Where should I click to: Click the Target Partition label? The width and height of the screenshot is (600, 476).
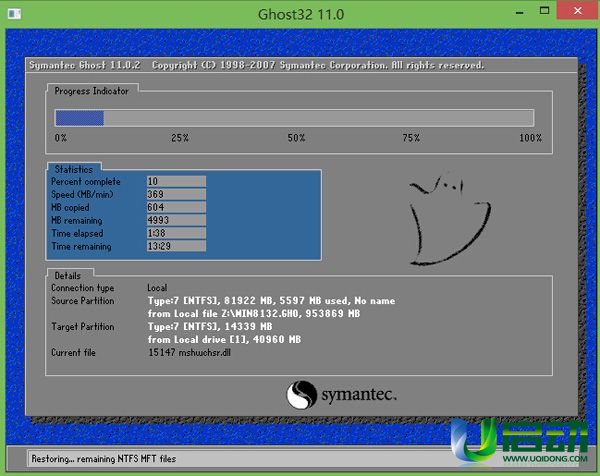[x=83, y=327]
